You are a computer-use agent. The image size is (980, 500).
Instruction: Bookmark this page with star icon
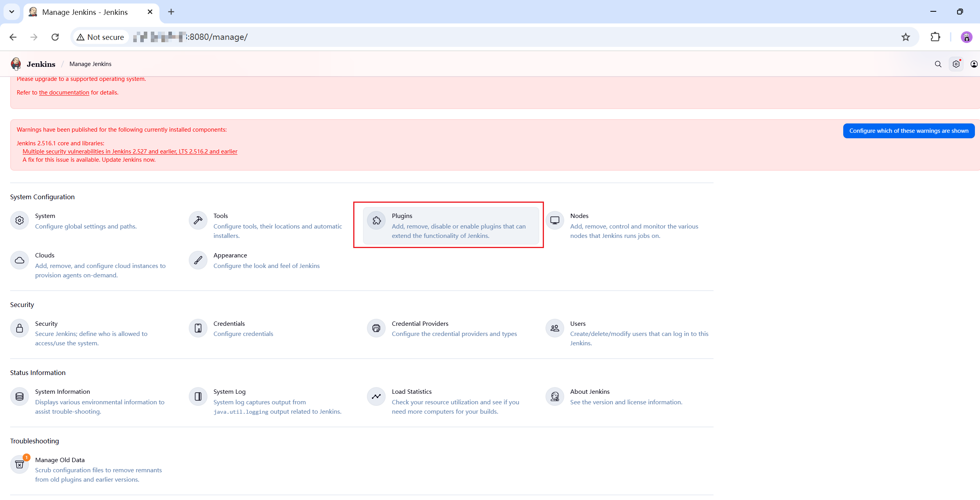tap(905, 37)
